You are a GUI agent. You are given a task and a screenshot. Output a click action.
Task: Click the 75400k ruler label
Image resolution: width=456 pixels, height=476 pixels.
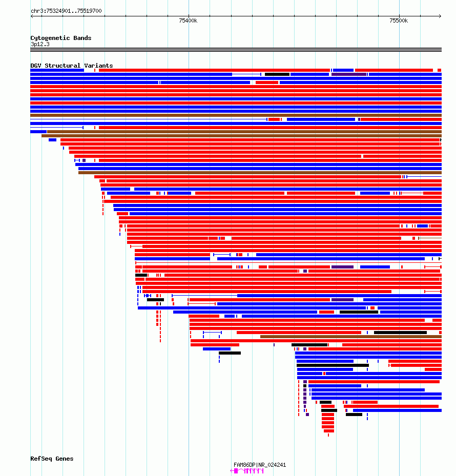[x=188, y=20]
